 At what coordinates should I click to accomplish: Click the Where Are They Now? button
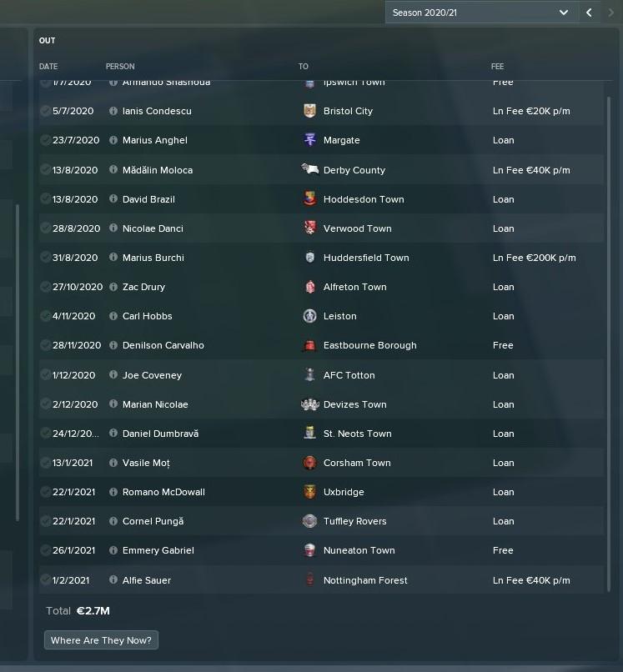pyautogui.click(x=101, y=639)
